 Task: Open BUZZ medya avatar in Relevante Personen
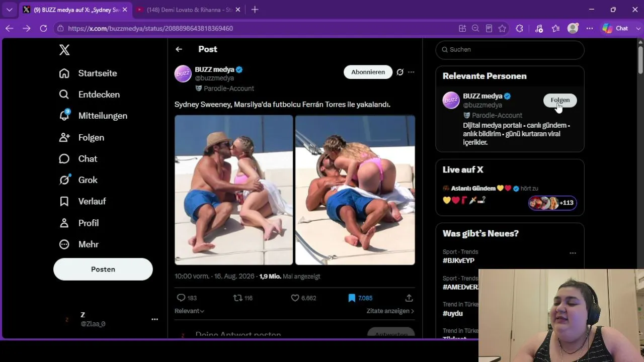tap(451, 100)
